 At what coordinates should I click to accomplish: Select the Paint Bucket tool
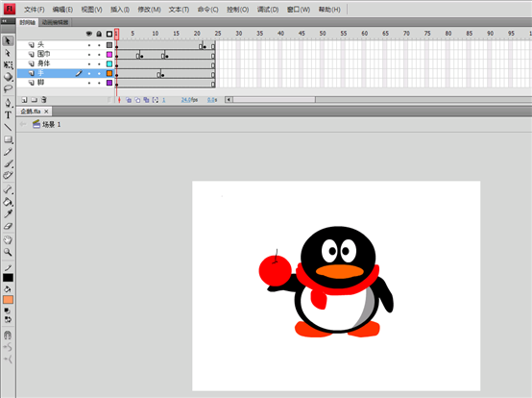[x=8, y=202]
